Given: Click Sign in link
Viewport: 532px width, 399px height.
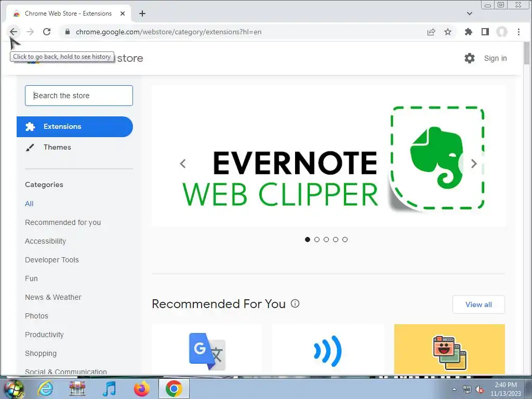Looking at the screenshot, I should [495, 58].
